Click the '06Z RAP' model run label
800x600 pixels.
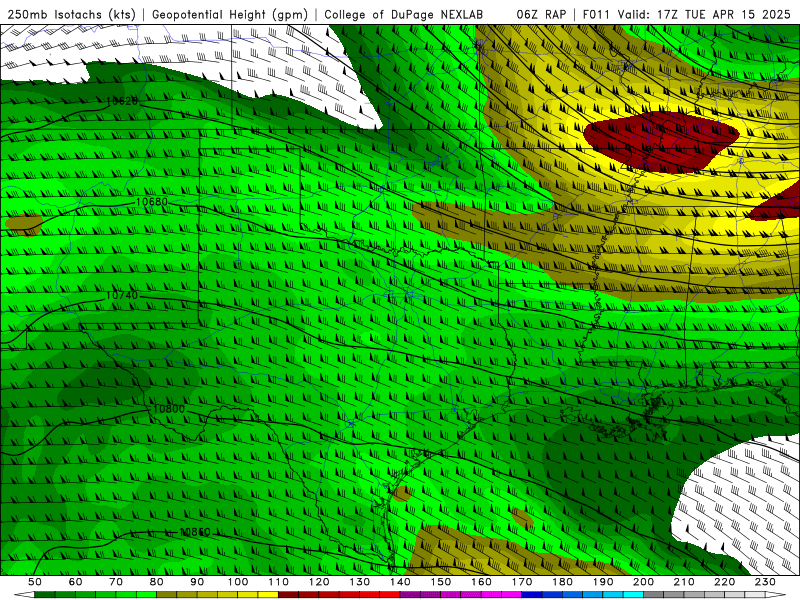tap(541, 14)
